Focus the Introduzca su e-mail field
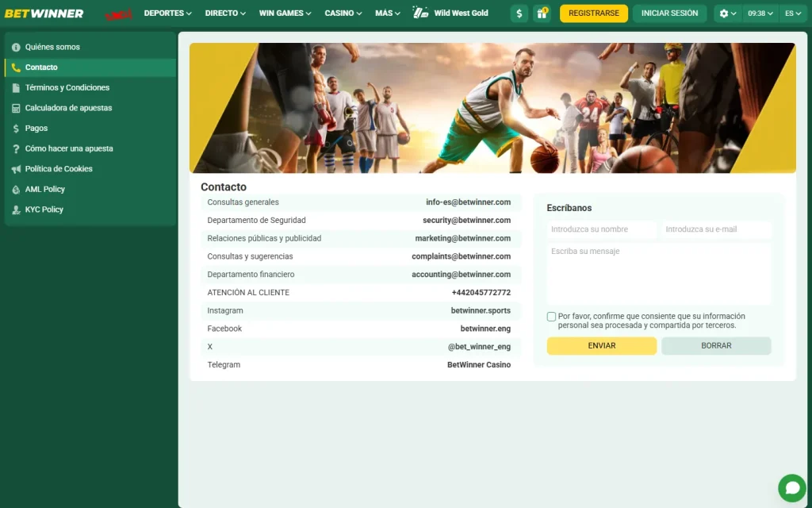 [716, 229]
